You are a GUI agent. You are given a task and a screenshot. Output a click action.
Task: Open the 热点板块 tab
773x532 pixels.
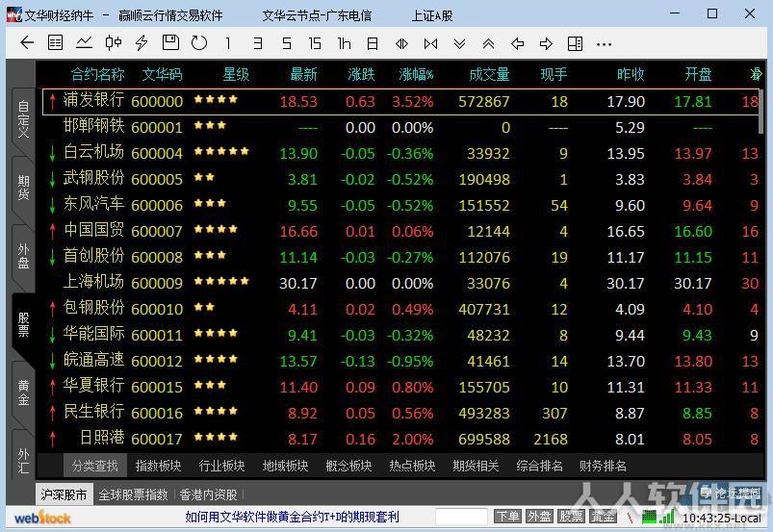pyautogui.click(x=412, y=466)
